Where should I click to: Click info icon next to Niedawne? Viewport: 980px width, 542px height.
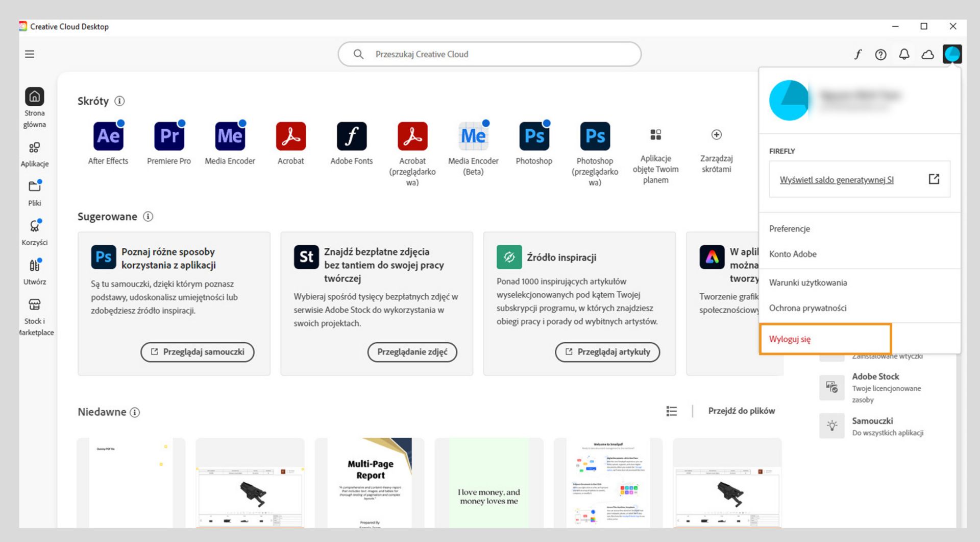tap(135, 412)
